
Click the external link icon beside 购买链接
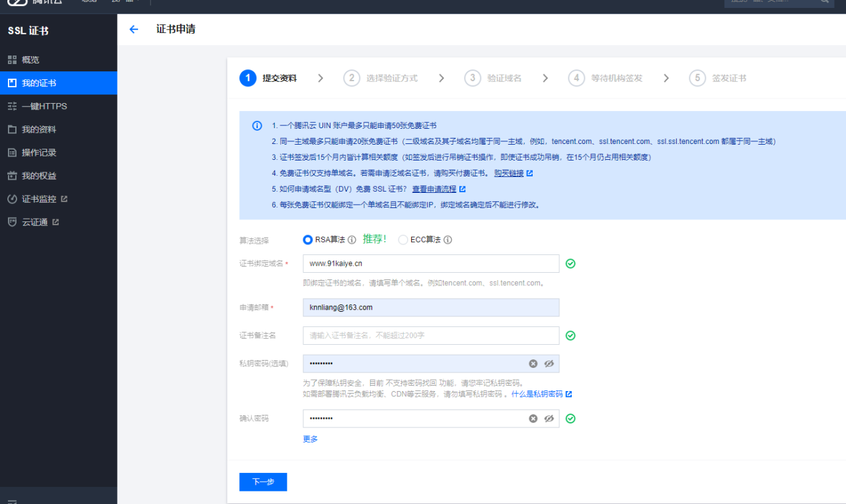click(529, 174)
